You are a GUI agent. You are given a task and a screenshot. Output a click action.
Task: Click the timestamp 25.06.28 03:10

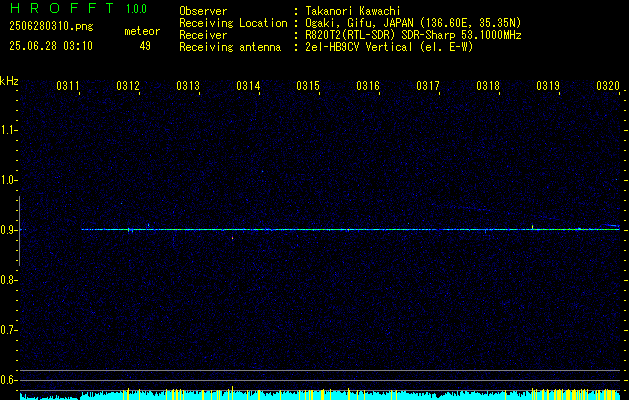coord(51,46)
